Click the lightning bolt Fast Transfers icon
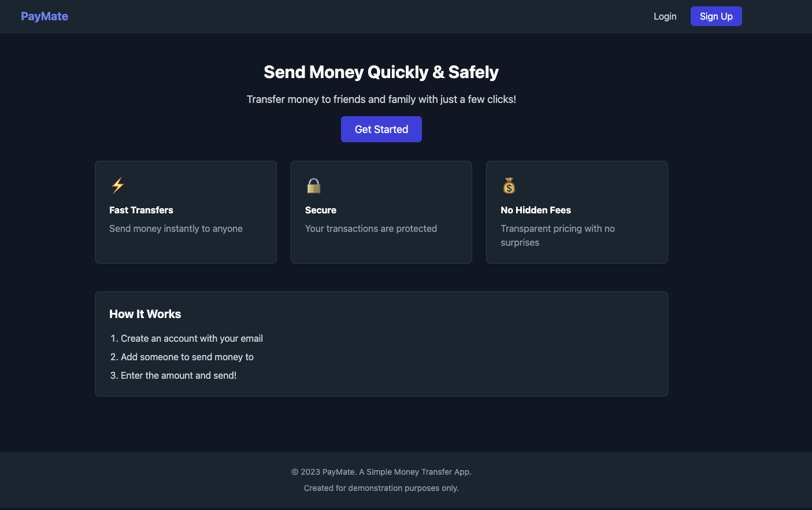The width and height of the screenshot is (812, 510). point(117,185)
